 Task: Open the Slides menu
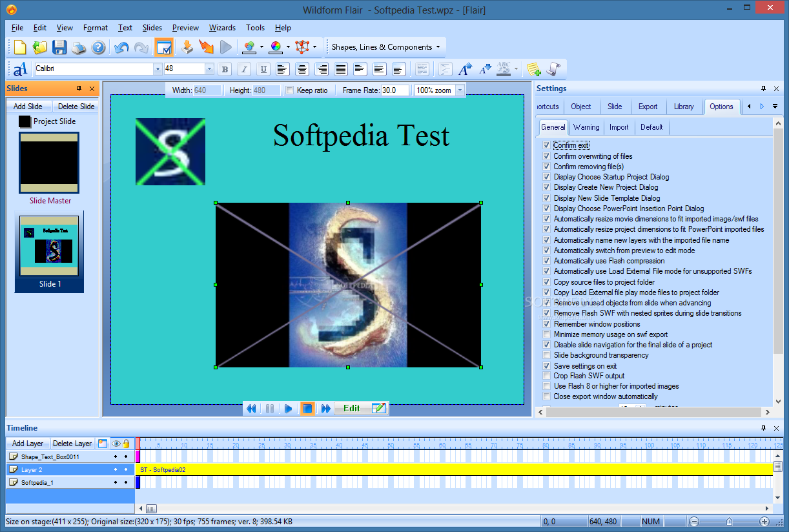152,28
